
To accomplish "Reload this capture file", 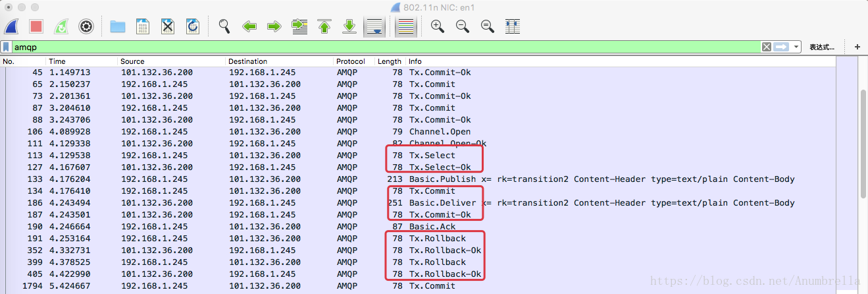I will [193, 26].
